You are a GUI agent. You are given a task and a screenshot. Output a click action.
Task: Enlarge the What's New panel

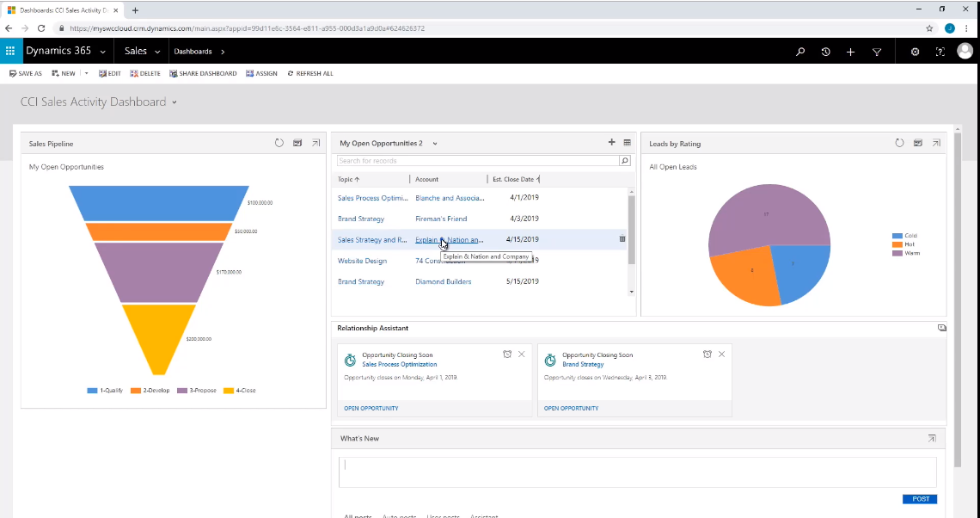click(x=932, y=439)
